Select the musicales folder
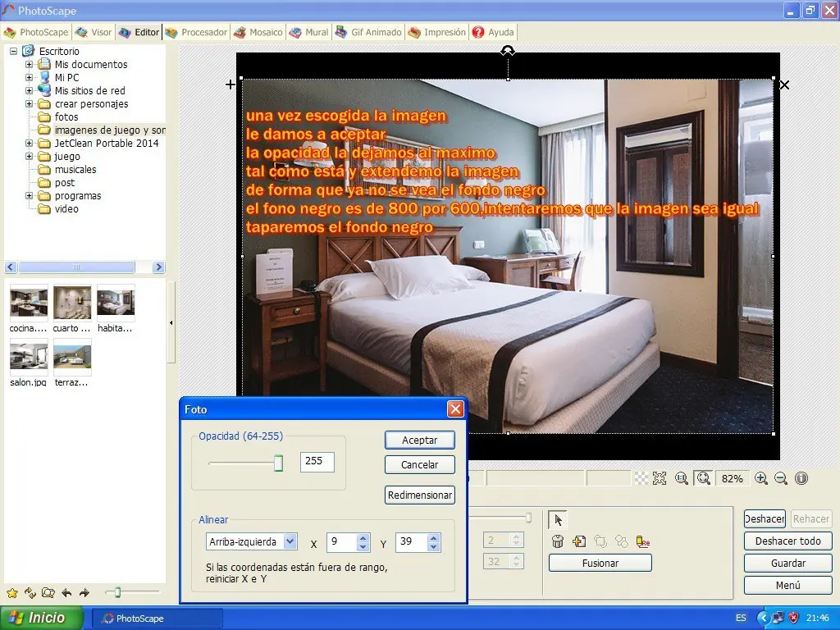Viewport: 840px width, 630px height. [x=75, y=169]
